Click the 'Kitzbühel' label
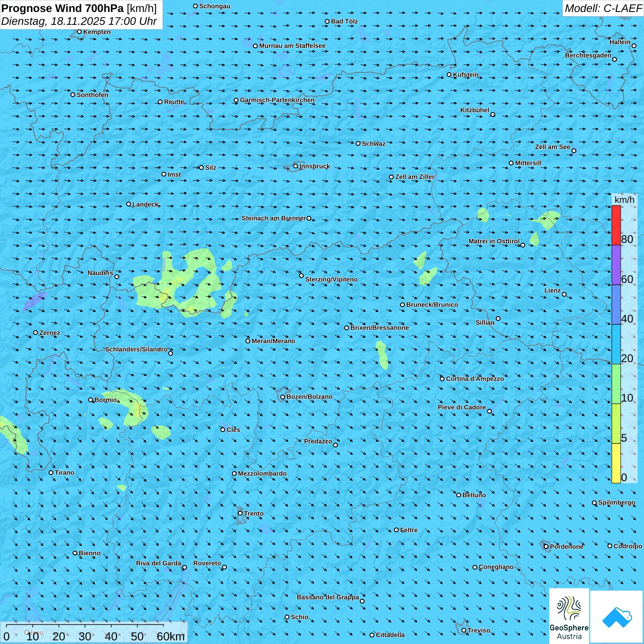 tap(475, 110)
